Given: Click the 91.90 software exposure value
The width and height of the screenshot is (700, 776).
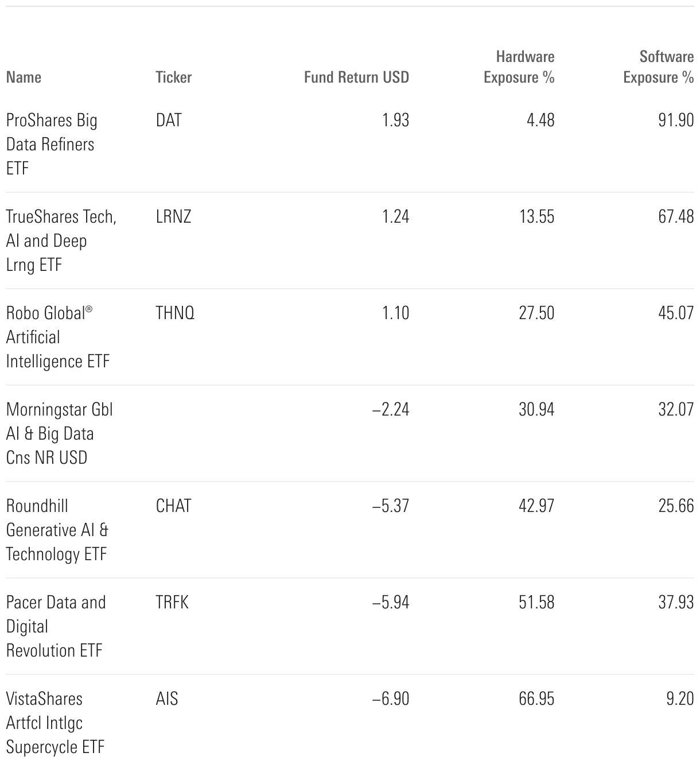Looking at the screenshot, I should point(676,120).
